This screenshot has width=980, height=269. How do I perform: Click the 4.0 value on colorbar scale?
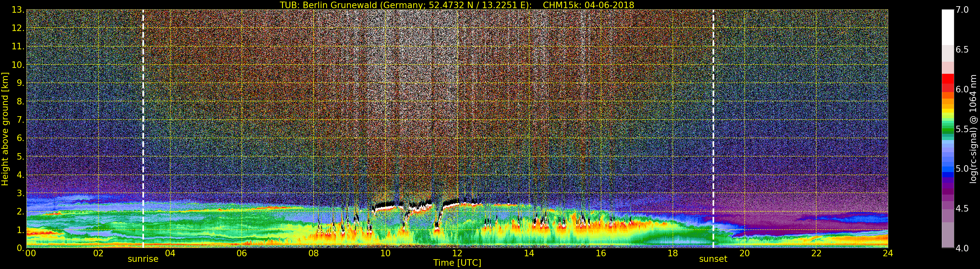tap(962, 248)
